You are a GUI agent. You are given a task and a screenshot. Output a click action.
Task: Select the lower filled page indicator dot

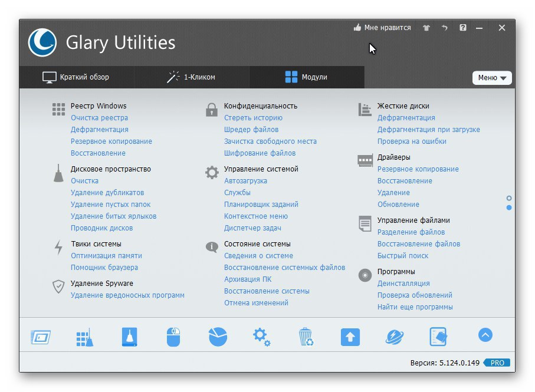point(509,207)
